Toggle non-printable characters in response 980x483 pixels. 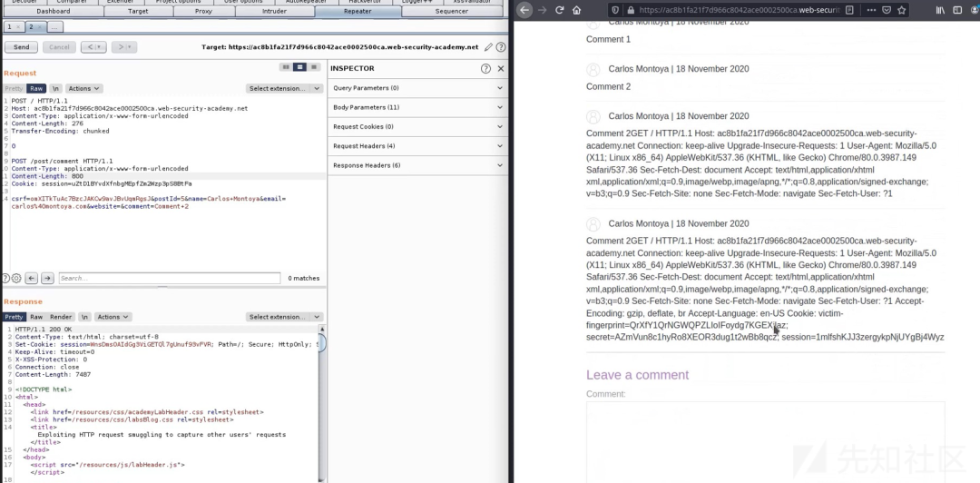(x=84, y=317)
